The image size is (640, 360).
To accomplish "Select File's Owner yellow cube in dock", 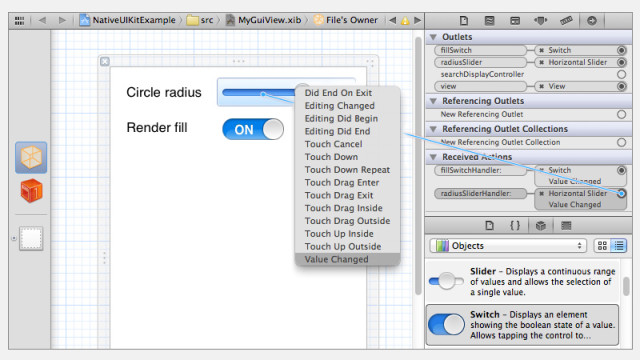I will [x=31, y=158].
